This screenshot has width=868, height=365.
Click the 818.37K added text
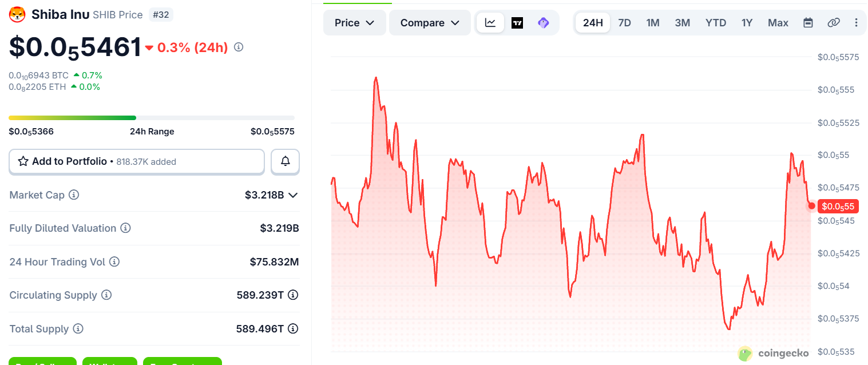146,162
